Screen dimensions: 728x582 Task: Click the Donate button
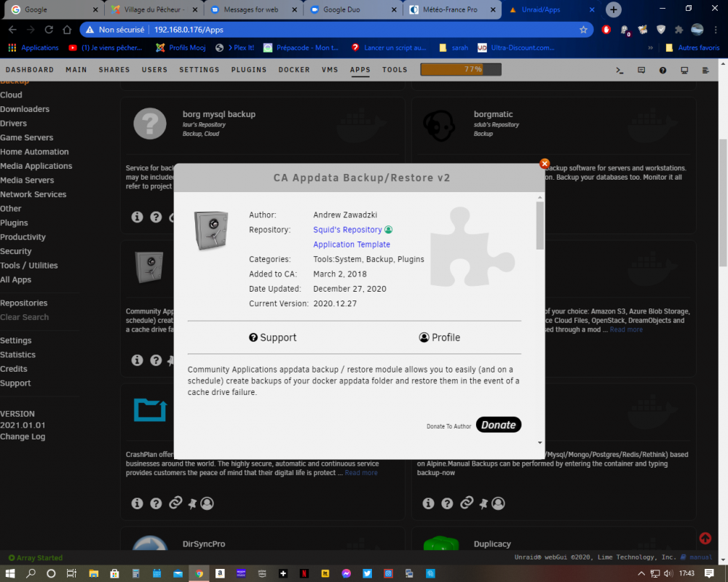pos(499,425)
